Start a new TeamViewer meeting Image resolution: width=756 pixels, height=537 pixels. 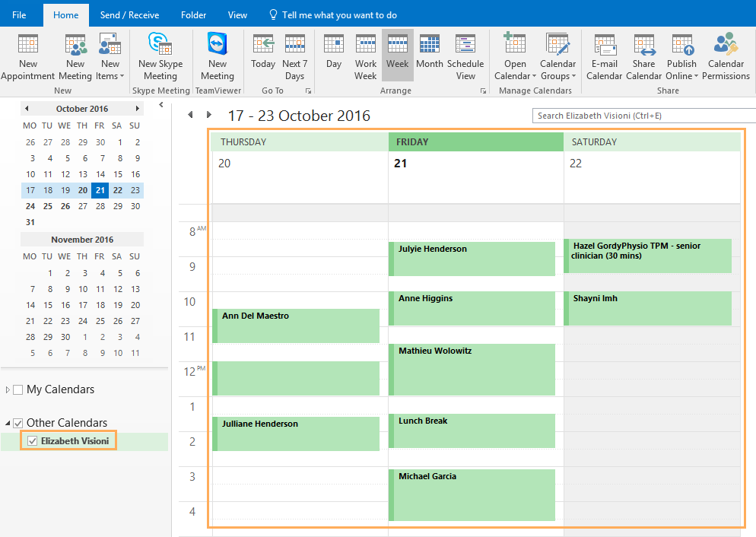coord(218,57)
